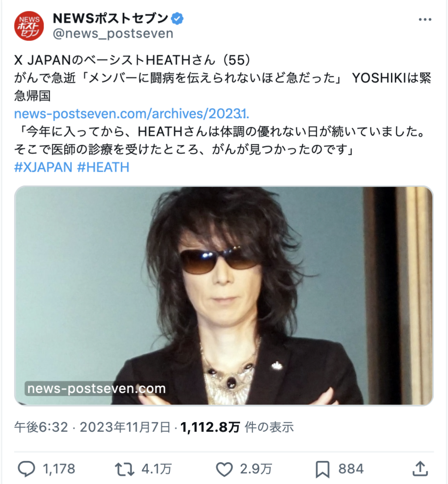Click the blue verified badge icon
Image resolution: width=448 pixels, height=484 pixels.
click(x=177, y=18)
